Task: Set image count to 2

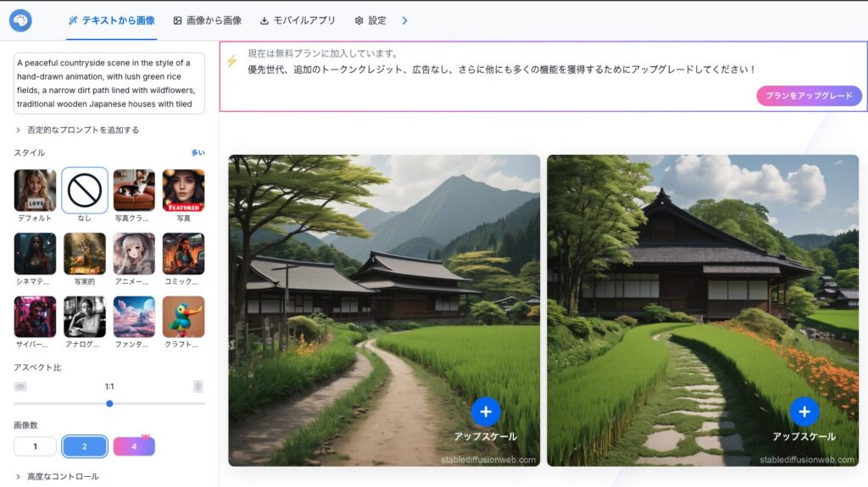Action: pyautogui.click(x=85, y=446)
